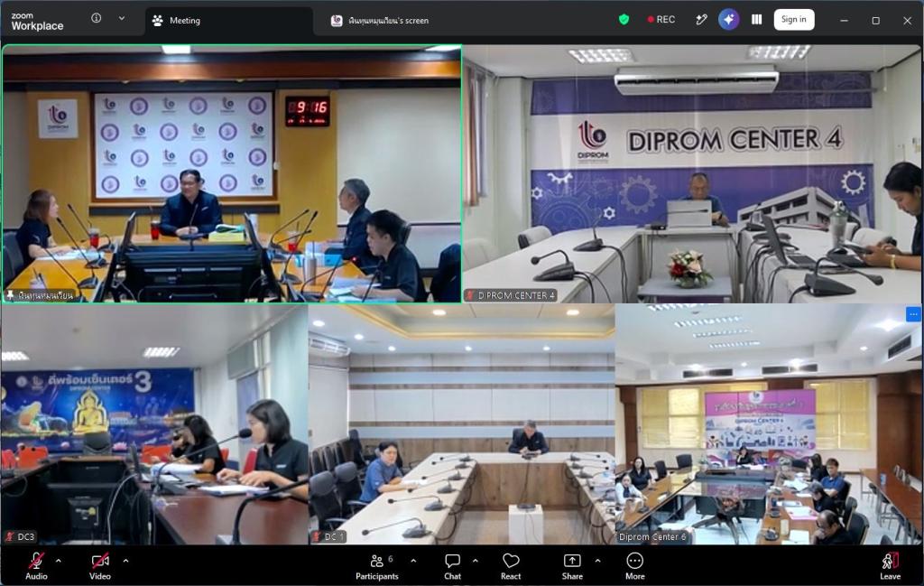This screenshot has height=586, width=924.
Task: Select the DC3 video tile
Action: [x=154, y=423]
